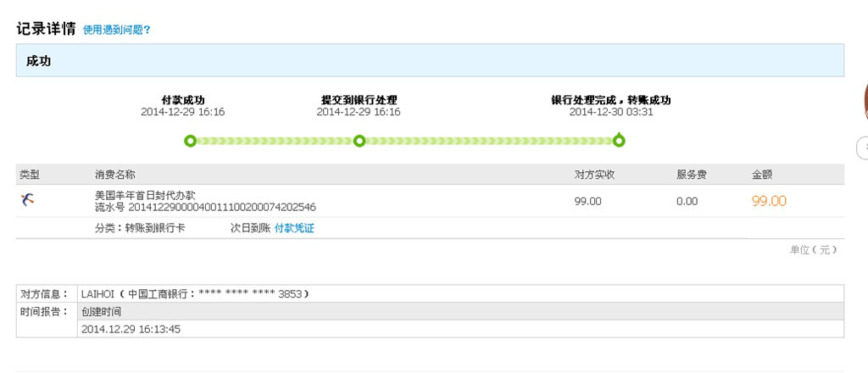Click the 付款成功 progress step circle

(x=190, y=141)
